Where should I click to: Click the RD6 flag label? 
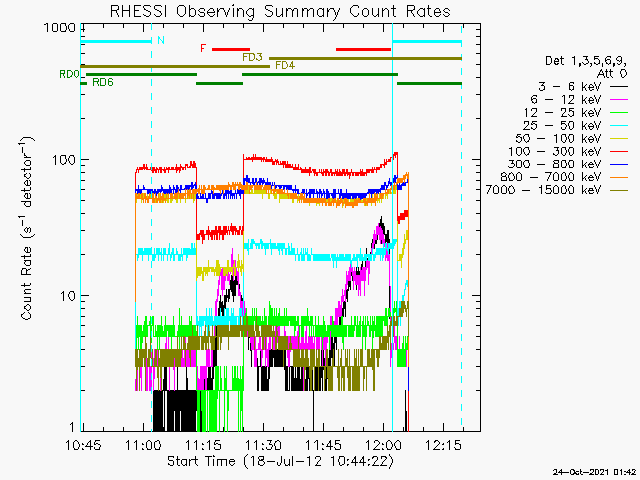pos(102,82)
